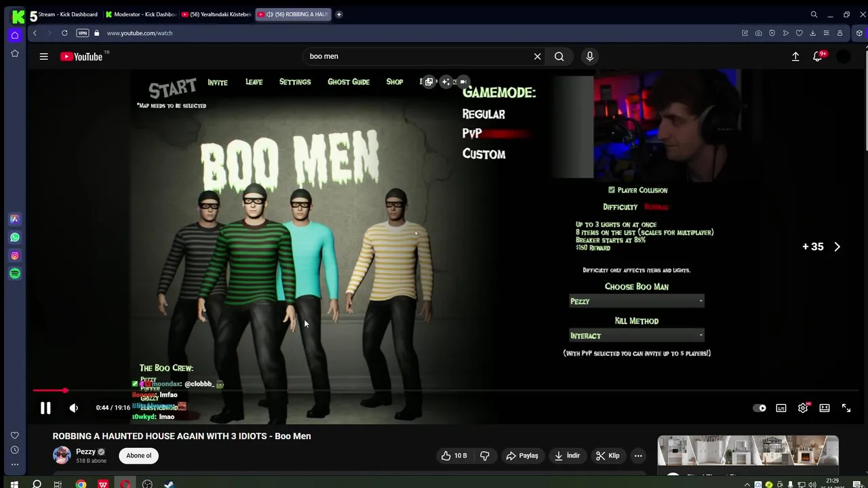Clear the YouTube search text
The image size is (868, 488).
(537, 56)
